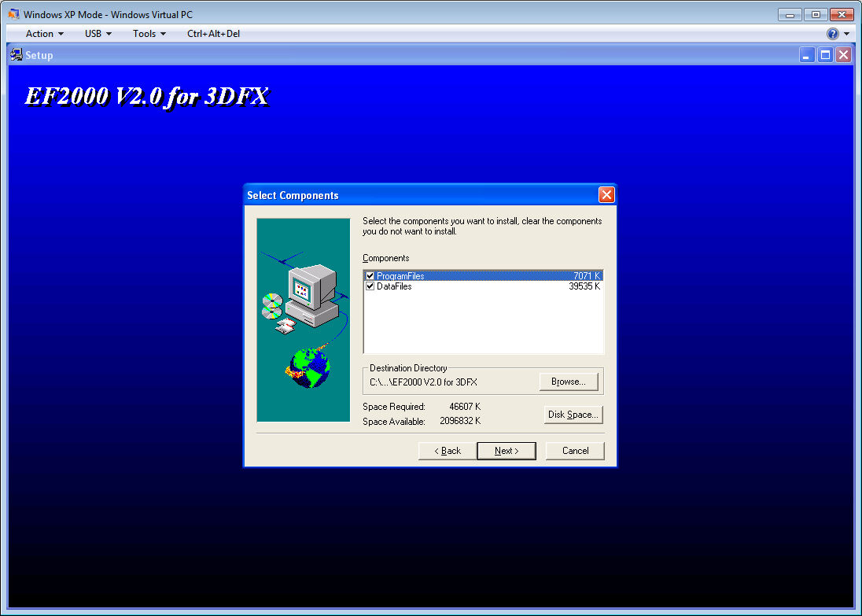Click the Setup window title icon
The image size is (862, 616).
click(x=17, y=55)
